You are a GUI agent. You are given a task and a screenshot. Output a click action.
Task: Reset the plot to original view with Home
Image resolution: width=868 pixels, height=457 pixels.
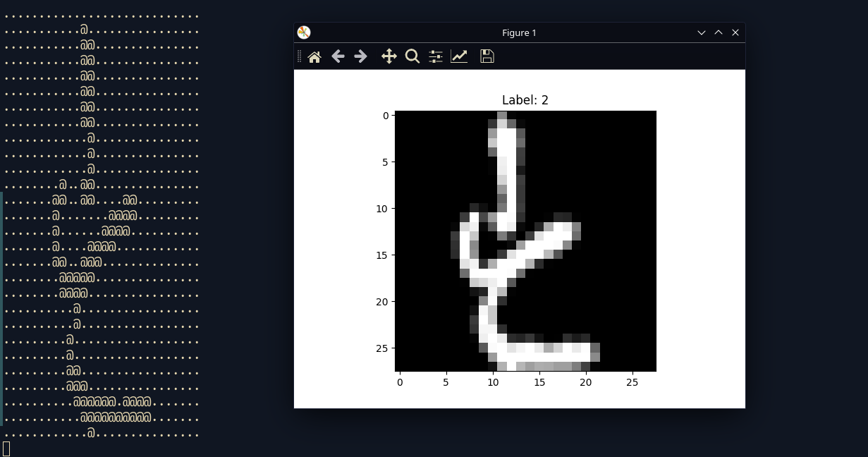314,56
